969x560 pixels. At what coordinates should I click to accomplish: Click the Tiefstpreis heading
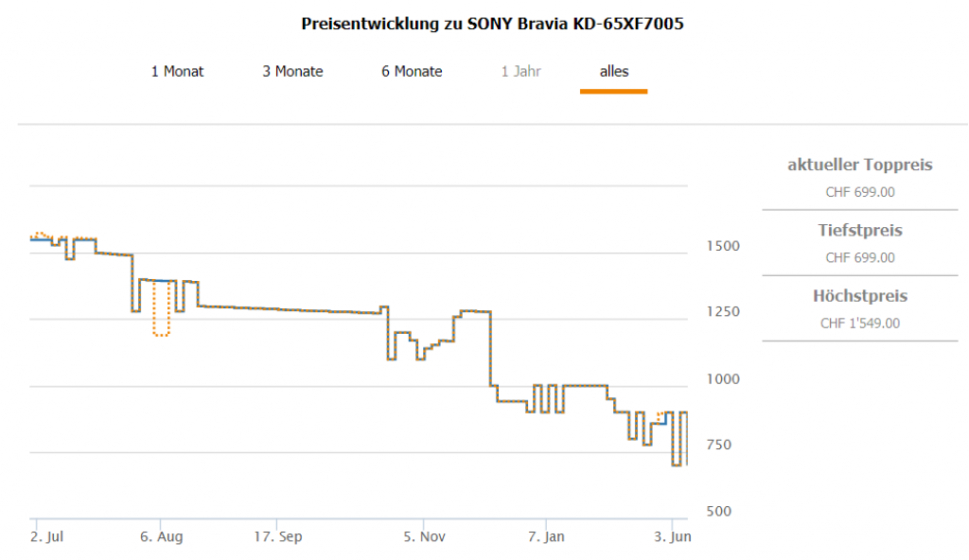[x=859, y=230]
